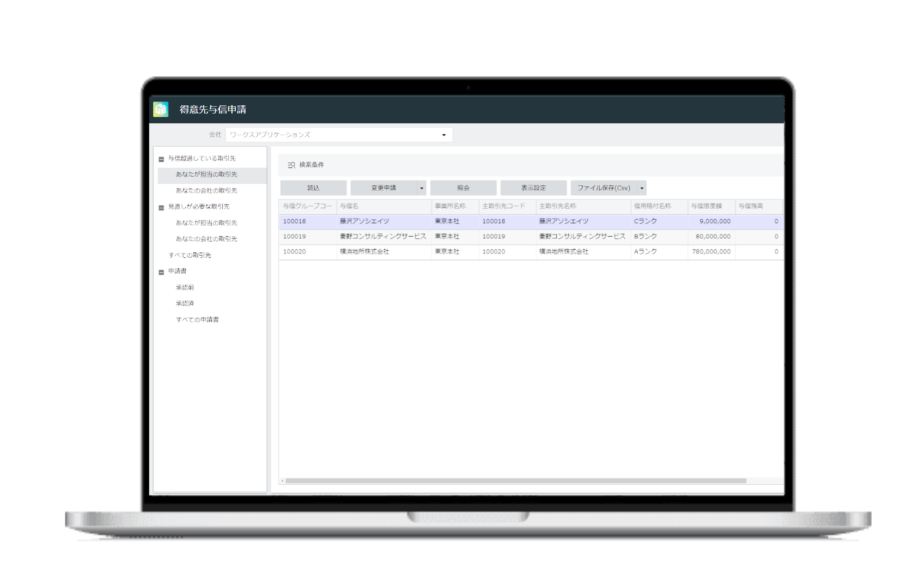This screenshot has height=573, width=924.
Task: Click the ファイル保存(Csv) button
Action: tap(604, 188)
